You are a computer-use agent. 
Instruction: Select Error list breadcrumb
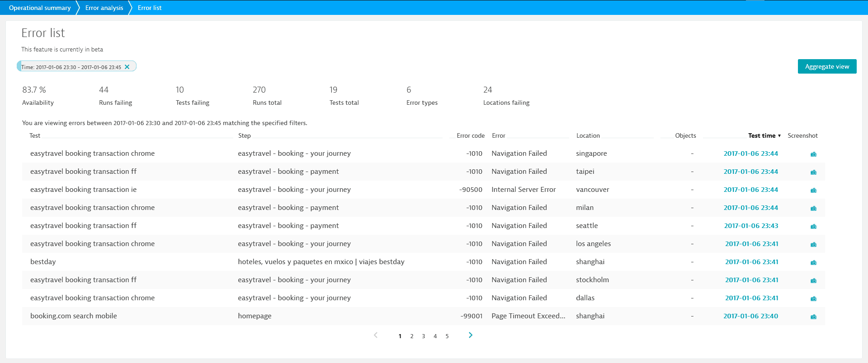click(x=150, y=8)
